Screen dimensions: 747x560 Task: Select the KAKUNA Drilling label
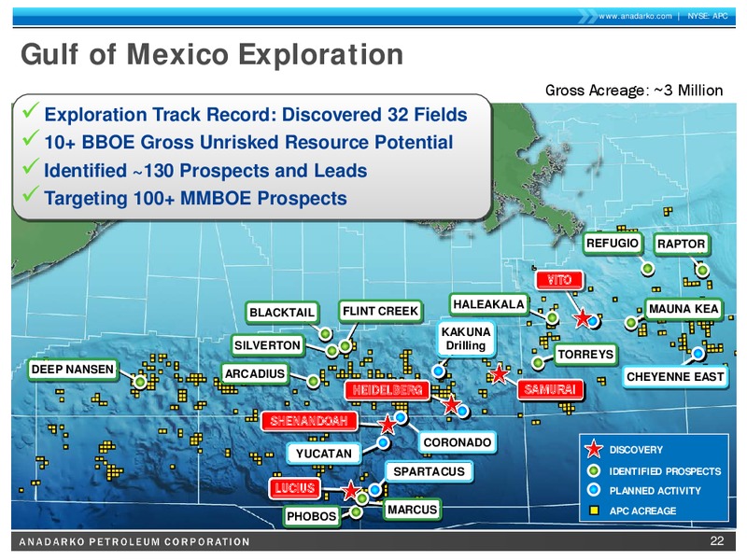(465, 339)
